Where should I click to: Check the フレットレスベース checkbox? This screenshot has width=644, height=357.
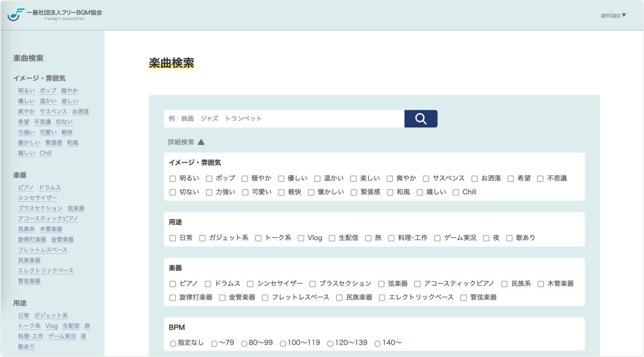[265, 298]
